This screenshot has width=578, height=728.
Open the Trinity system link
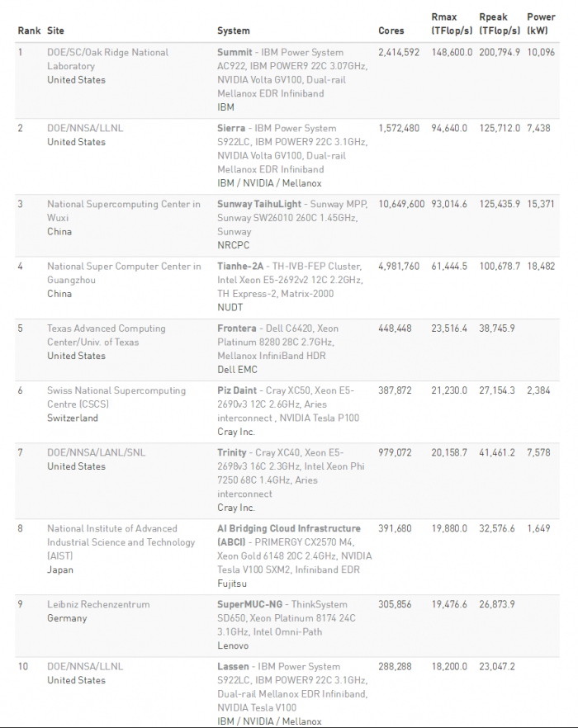click(232, 452)
